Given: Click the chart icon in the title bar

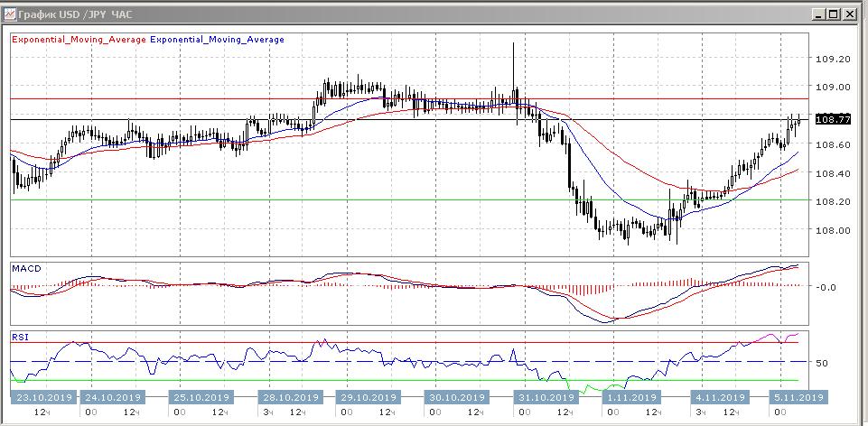Looking at the screenshot, I should tap(9, 13).
